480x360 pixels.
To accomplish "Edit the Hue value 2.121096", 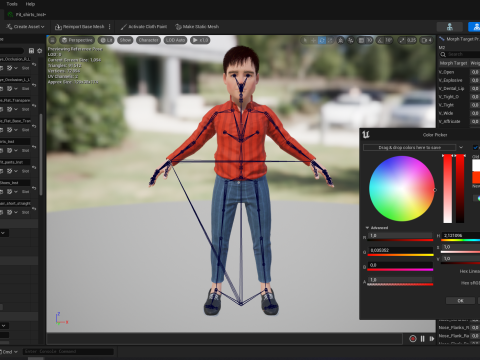I will 461,236.
